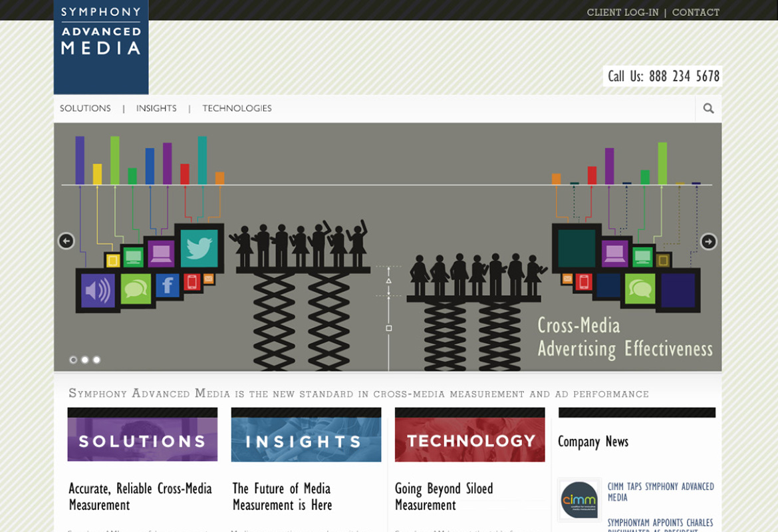The width and height of the screenshot is (778, 532).
Task: Click the 'Call Us: 888 234 5678' number
Action: pos(664,76)
